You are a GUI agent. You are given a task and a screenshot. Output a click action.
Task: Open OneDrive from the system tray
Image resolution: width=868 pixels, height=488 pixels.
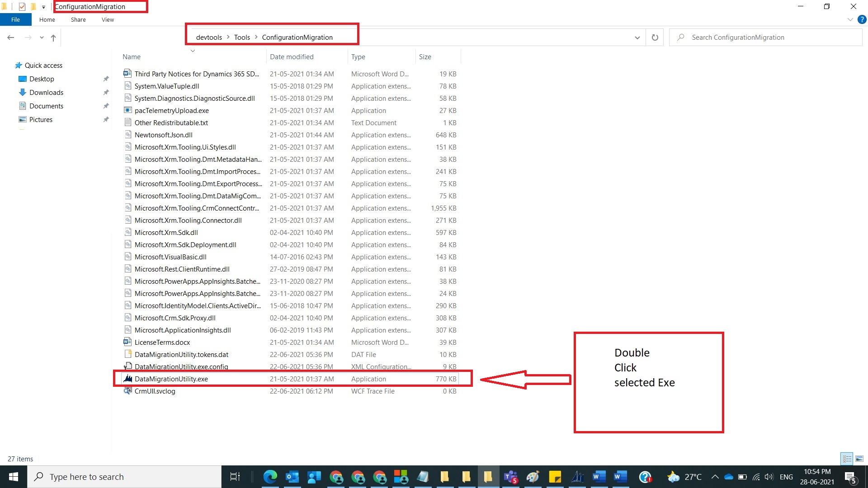(729, 476)
